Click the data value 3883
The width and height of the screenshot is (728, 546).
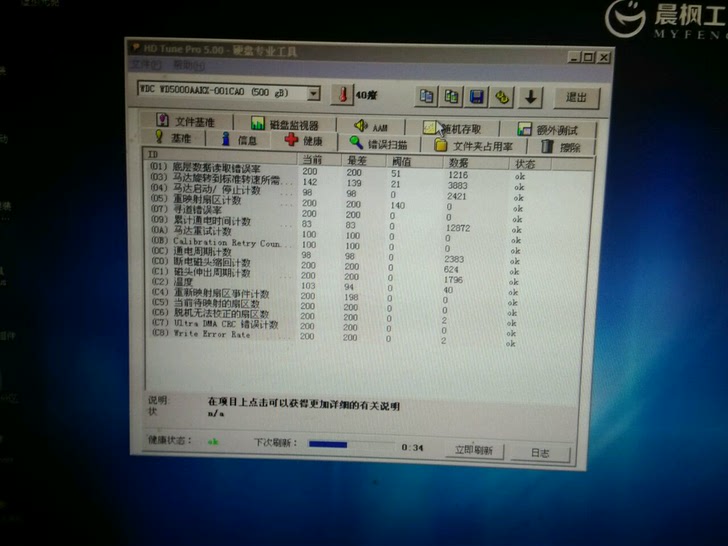click(457, 186)
